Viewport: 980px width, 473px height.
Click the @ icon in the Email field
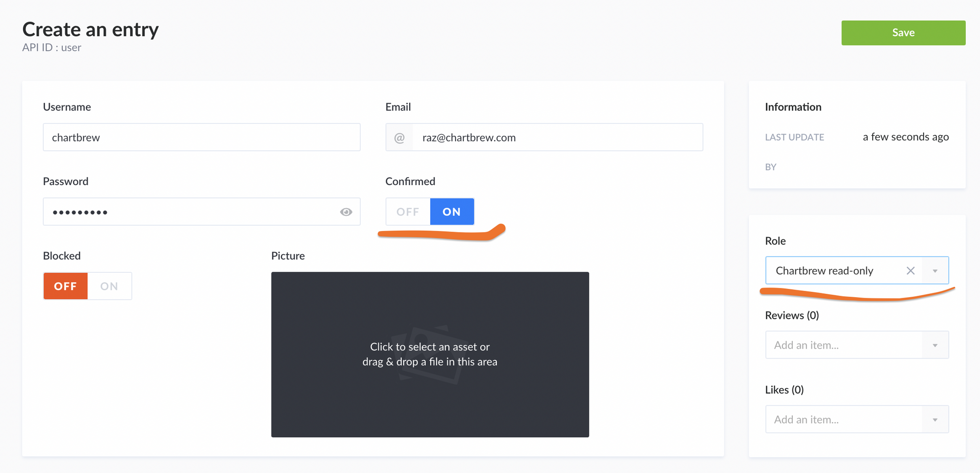400,137
